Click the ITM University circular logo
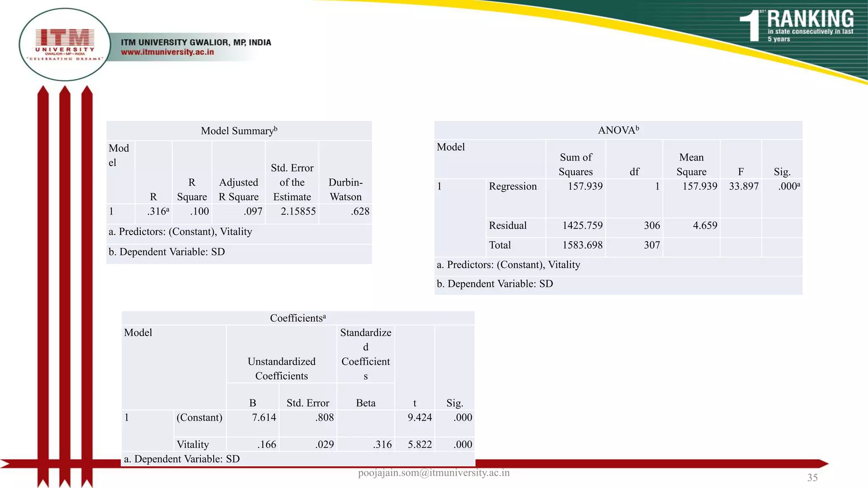The image size is (868, 488). 65,44
